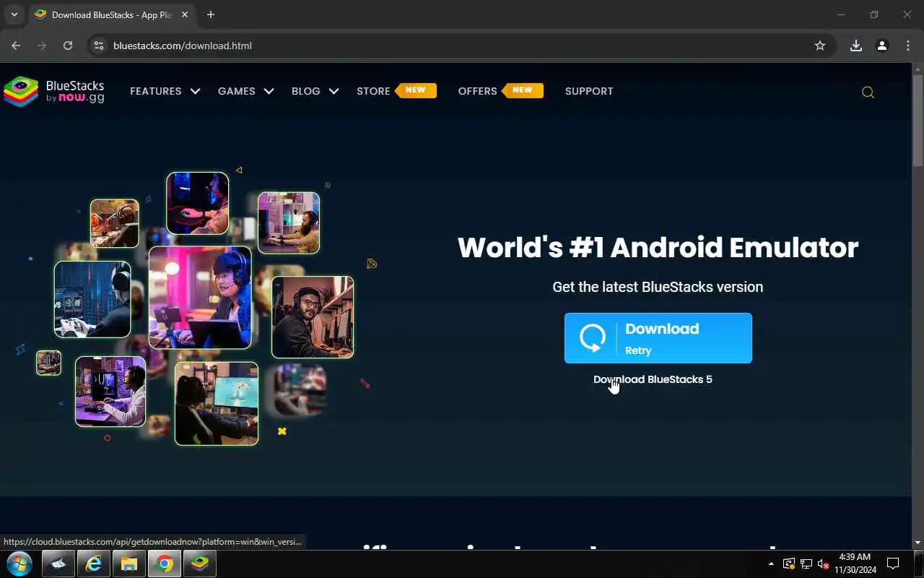The image size is (924, 578).
Task: Click the network tray icon
Action: (x=806, y=564)
